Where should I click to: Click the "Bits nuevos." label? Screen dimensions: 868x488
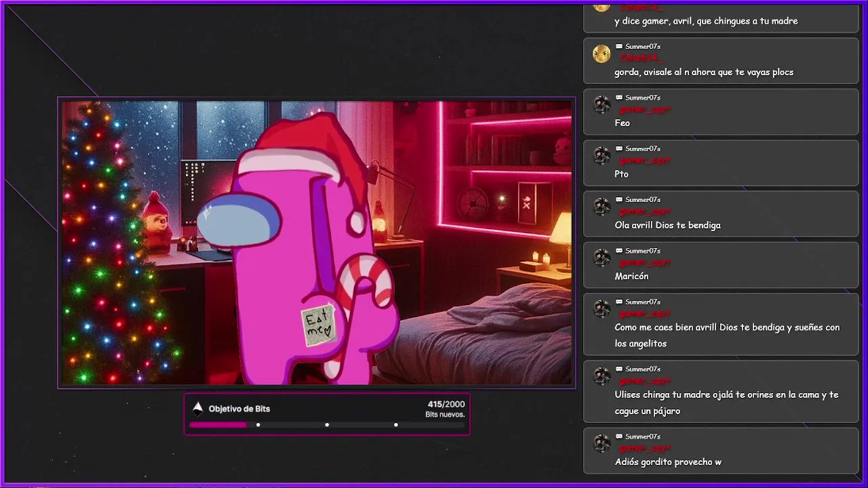click(445, 415)
